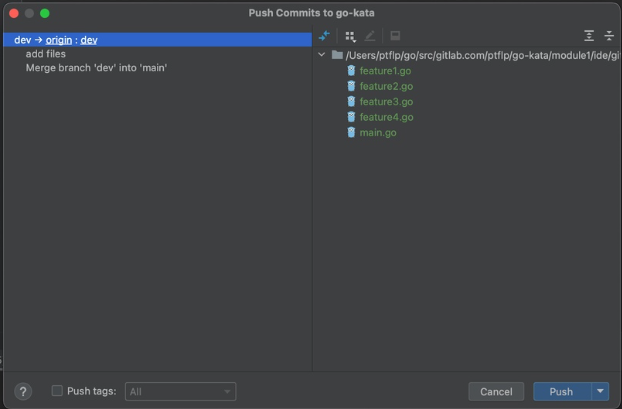Enable the Push tags checkbox
The width and height of the screenshot is (622, 409).
tap(57, 391)
